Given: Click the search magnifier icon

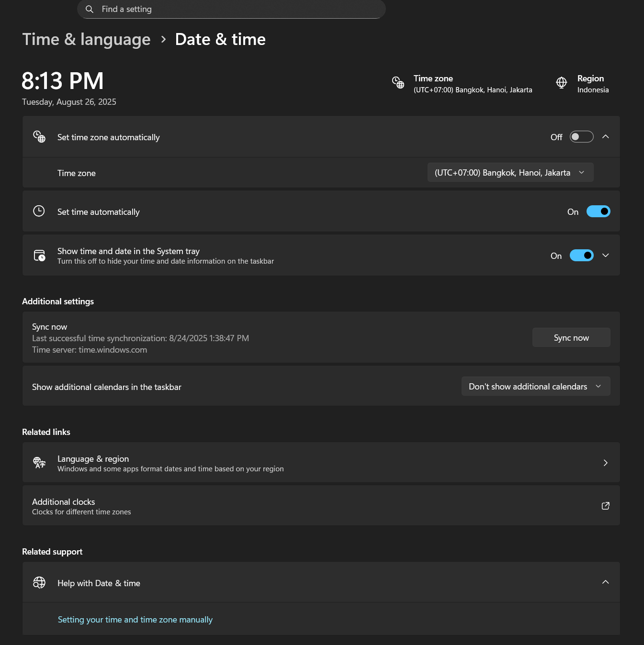Looking at the screenshot, I should (x=90, y=9).
